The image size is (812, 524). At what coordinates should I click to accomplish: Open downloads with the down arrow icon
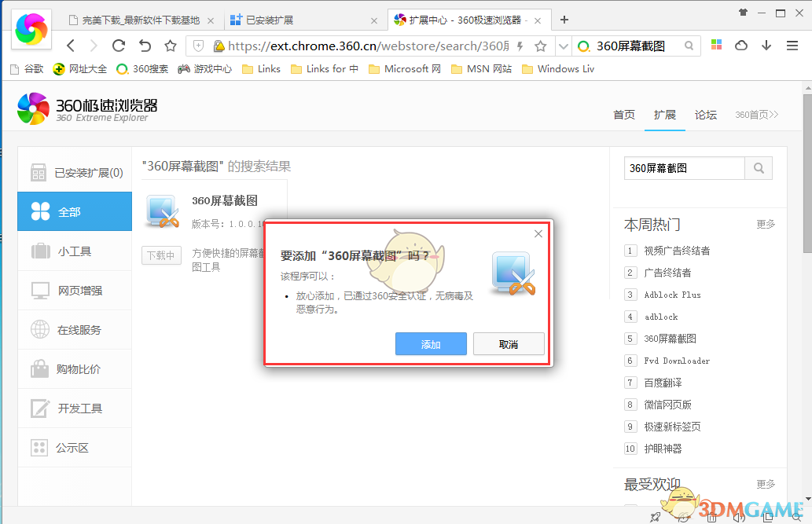(x=766, y=46)
